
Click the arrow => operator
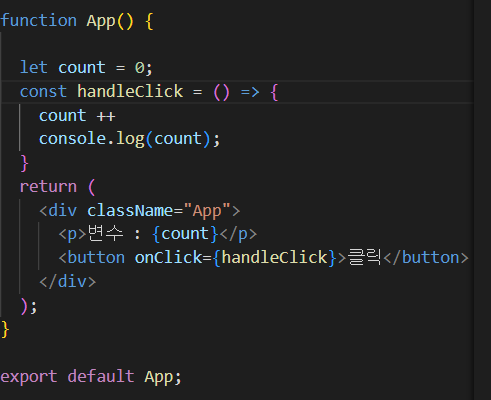click(x=250, y=92)
